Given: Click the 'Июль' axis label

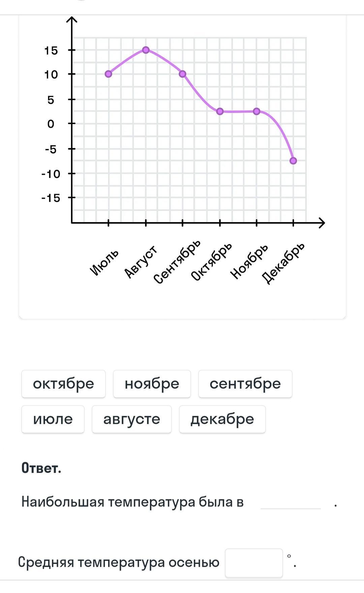Looking at the screenshot, I should (x=104, y=262).
